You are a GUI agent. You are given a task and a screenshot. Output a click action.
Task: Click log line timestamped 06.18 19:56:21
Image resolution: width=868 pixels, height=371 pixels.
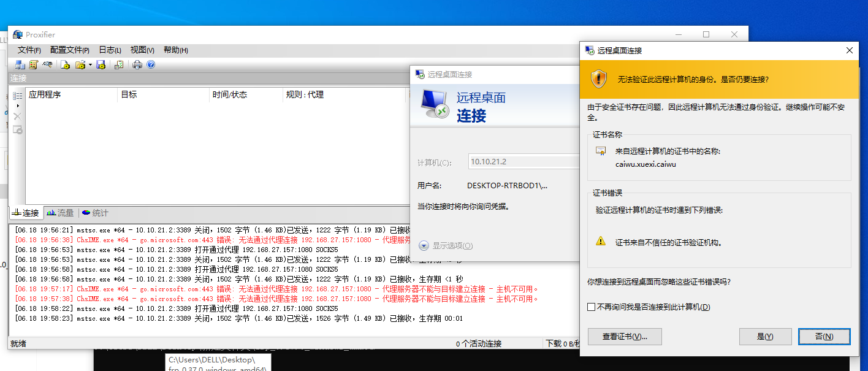point(211,230)
